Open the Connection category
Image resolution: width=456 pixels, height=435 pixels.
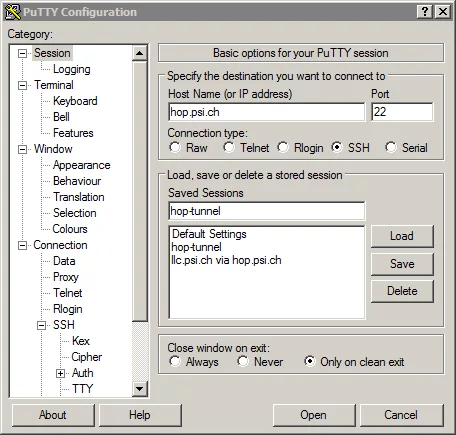coord(60,245)
